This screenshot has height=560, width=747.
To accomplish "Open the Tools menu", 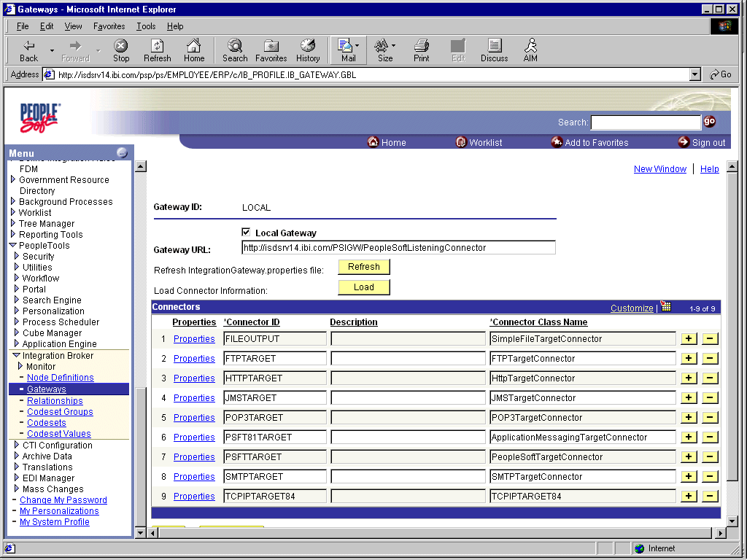I will click(x=145, y=26).
